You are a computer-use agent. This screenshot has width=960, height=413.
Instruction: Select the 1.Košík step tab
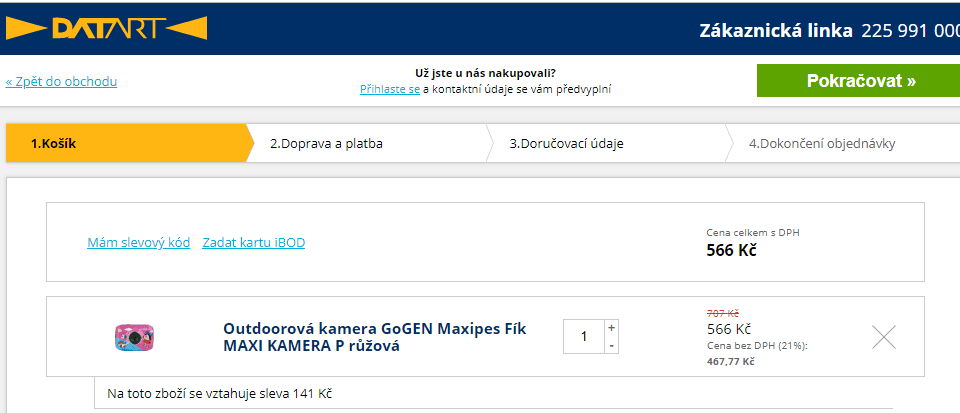(x=129, y=144)
